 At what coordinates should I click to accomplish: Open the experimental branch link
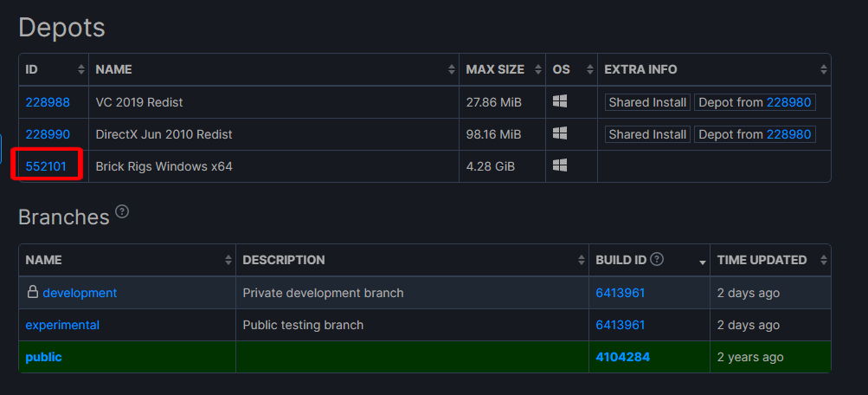click(x=62, y=325)
